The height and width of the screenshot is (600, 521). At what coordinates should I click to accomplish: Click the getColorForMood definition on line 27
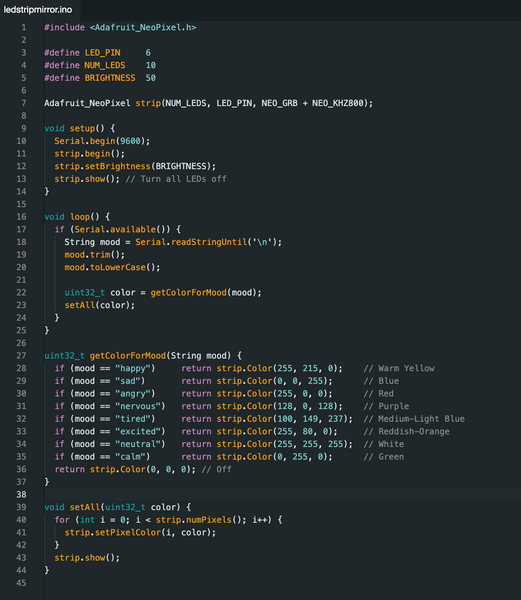coord(128,356)
